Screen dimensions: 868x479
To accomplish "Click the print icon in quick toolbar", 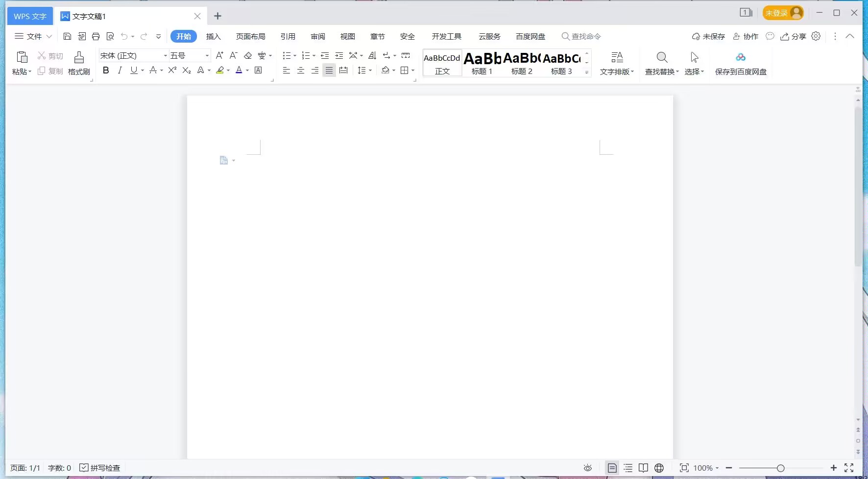I will pos(96,37).
